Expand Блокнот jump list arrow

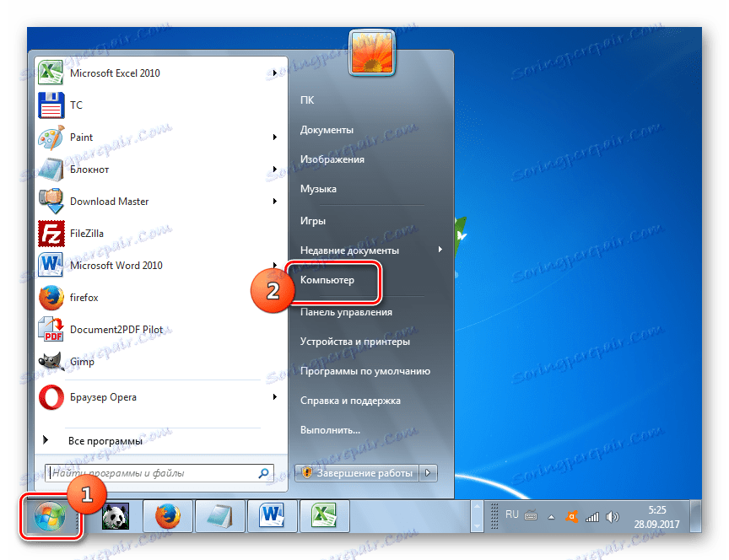tap(275, 170)
